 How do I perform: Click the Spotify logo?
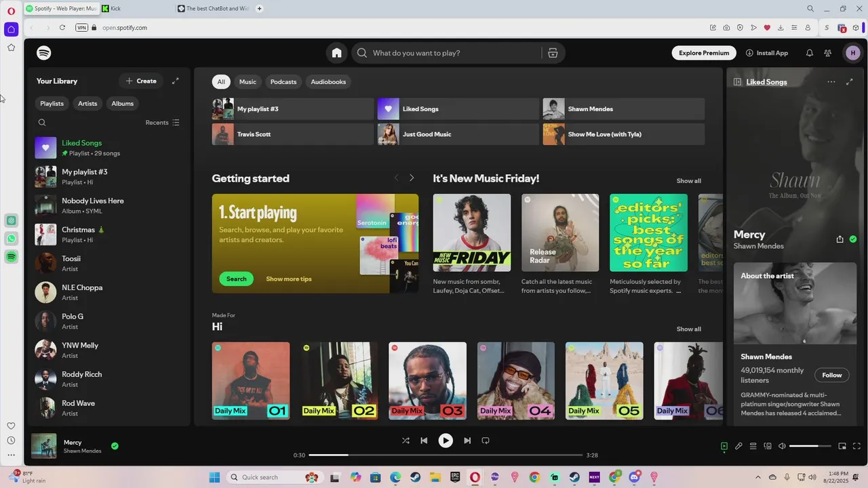point(44,53)
